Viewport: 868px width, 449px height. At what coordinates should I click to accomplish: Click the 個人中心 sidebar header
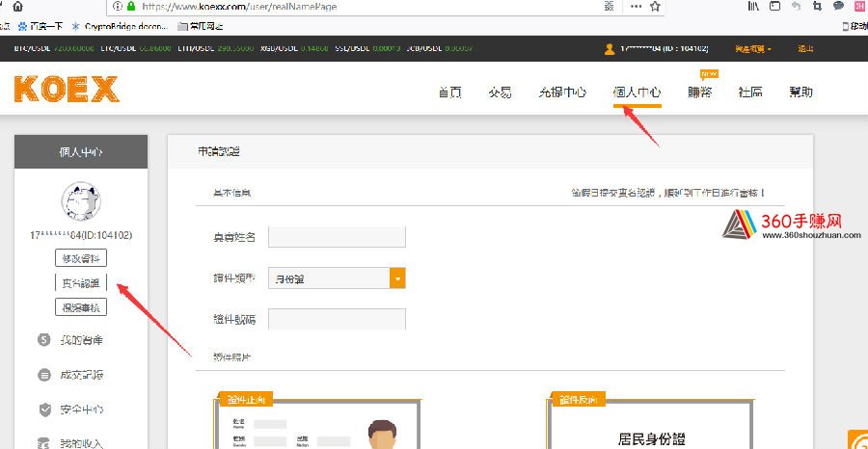[x=81, y=151]
